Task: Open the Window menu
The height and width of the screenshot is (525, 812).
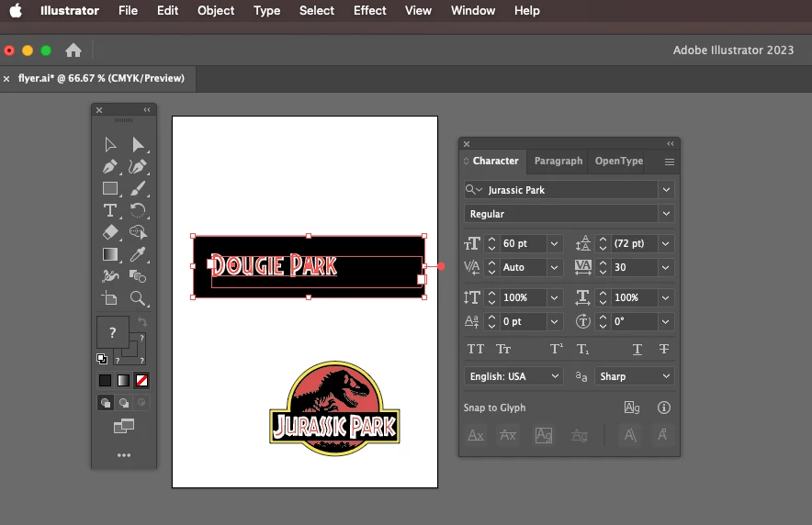Action: (x=473, y=10)
